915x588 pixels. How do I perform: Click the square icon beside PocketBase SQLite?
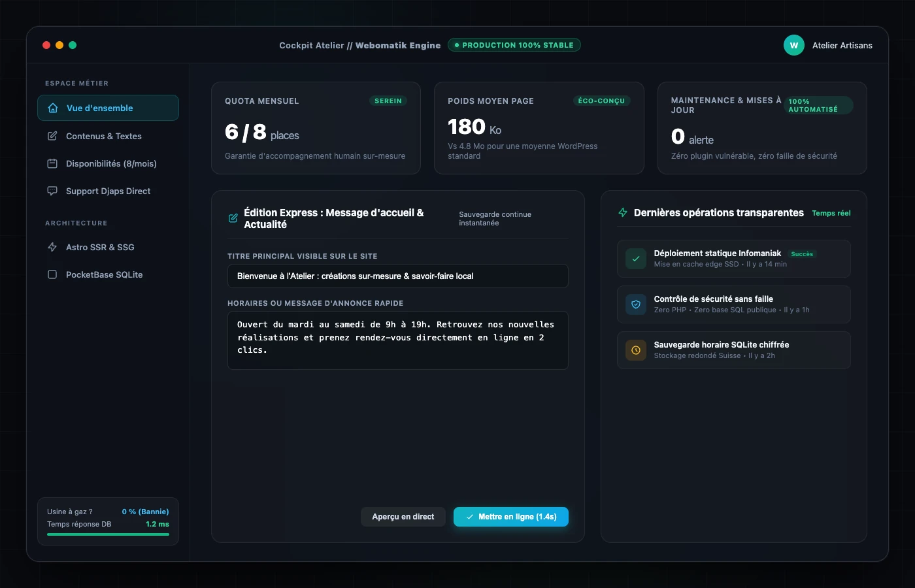click(52, 274)
